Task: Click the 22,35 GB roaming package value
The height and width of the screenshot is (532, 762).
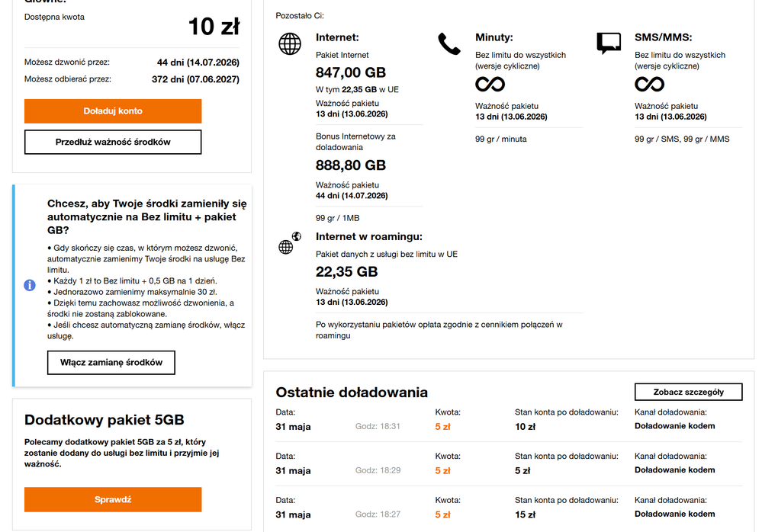Action: pos(346,271)
